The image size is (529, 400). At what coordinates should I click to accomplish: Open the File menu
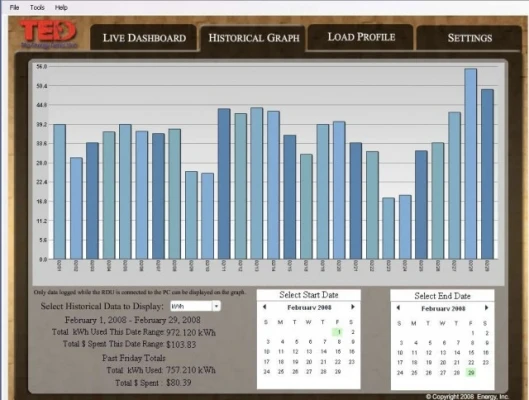click(14, 7)
